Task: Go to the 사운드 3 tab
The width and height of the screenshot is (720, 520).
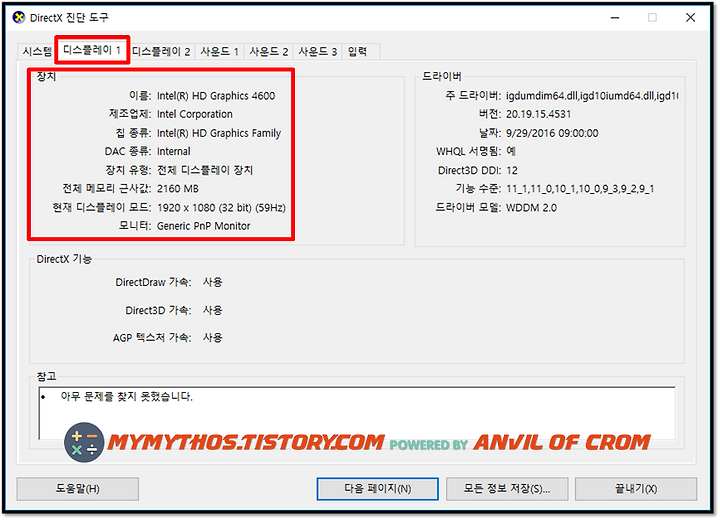Action: coord(318,51)
